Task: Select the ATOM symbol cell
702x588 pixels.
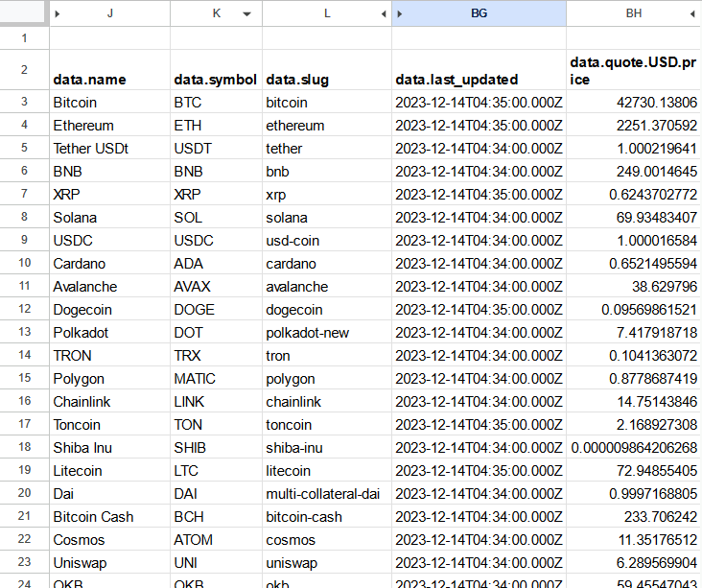Action: (x=216, y=540)
